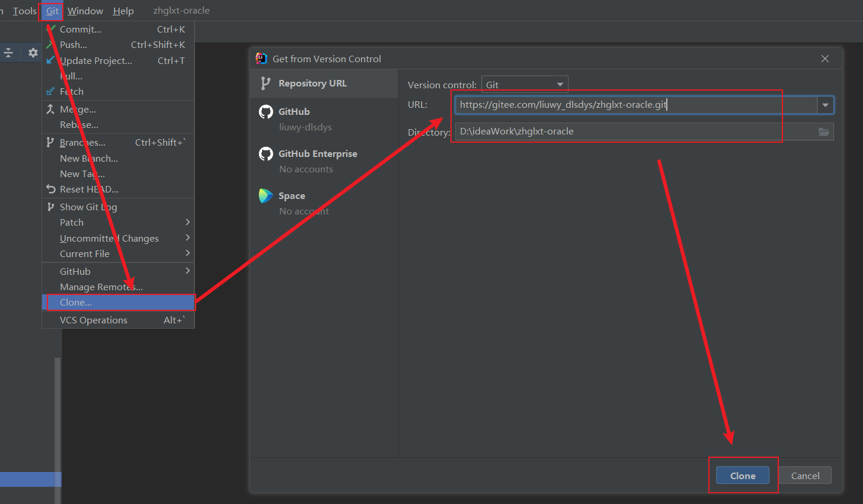The width and height of the screenshot is (863, 504).
Task: Select Repository URL in dialog sidebar
Action: 324,84
